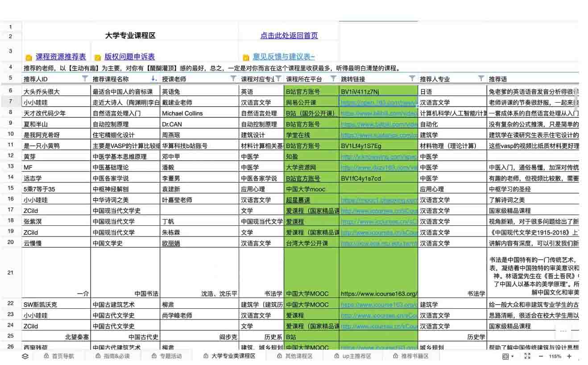The height and width of the screenshot is (365, 588).
Task: Zoom in with the plus icon
Action: click(x=569, y=357)
